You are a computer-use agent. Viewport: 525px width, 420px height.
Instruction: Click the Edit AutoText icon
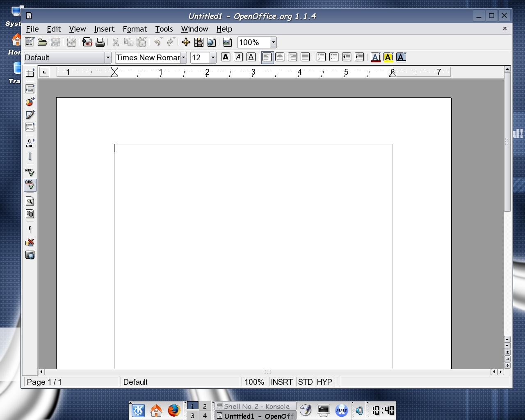[x=30, y=144]
